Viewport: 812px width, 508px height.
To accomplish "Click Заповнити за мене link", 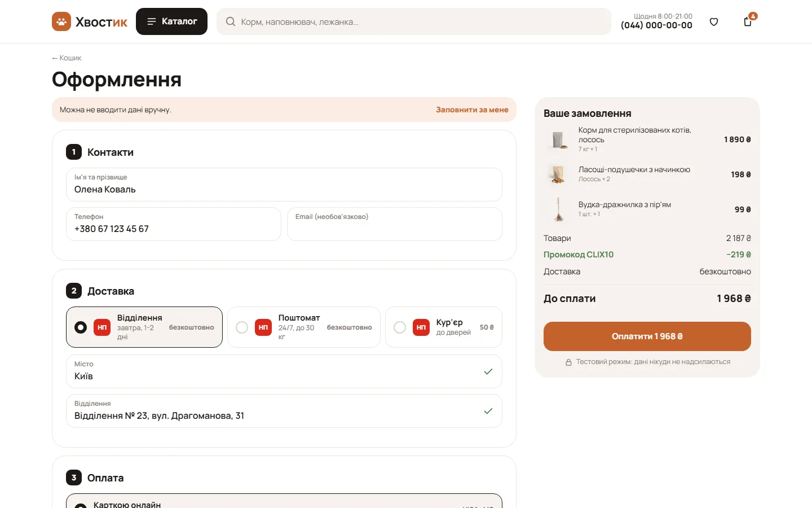I will click(472, 110).
